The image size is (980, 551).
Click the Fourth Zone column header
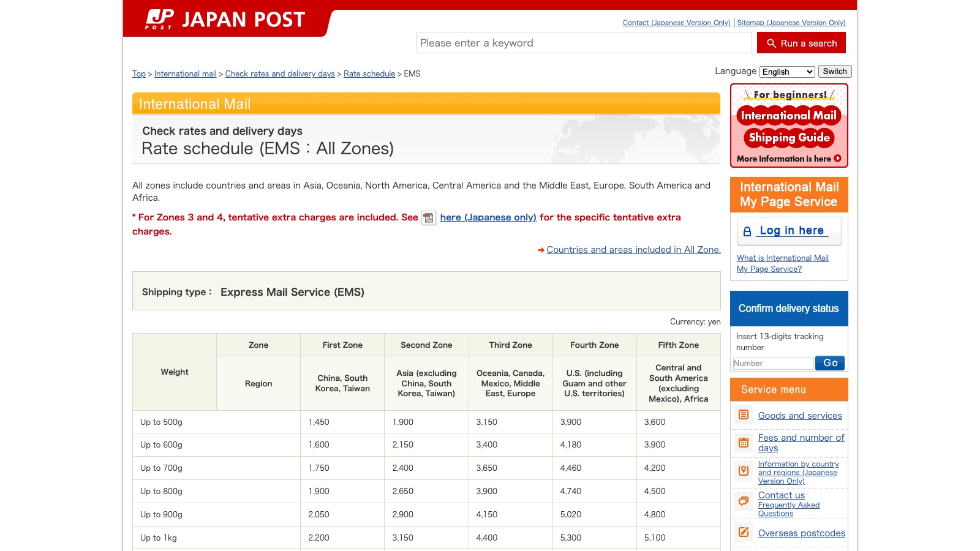(594, 345)
